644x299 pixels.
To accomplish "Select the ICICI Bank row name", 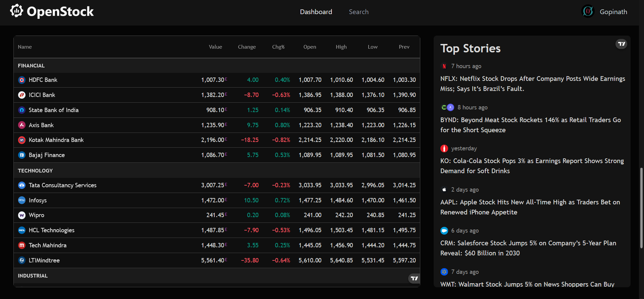I will pyautogui.click(x=42, y=95).
